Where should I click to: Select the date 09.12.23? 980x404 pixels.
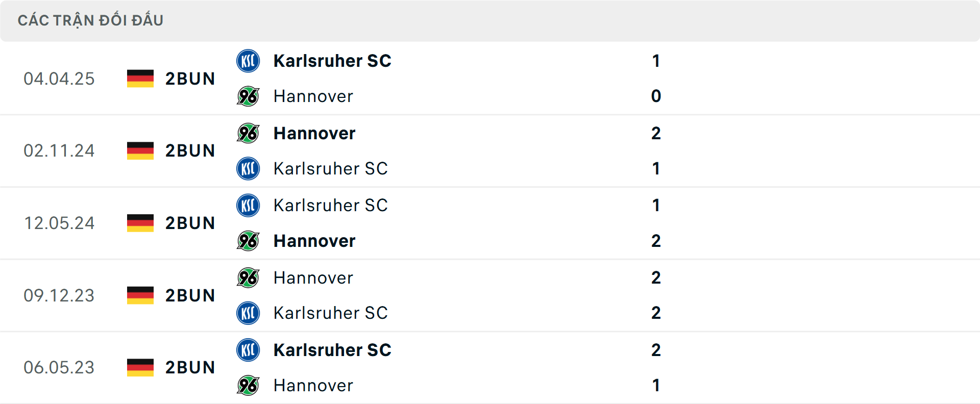coord(59,295)
